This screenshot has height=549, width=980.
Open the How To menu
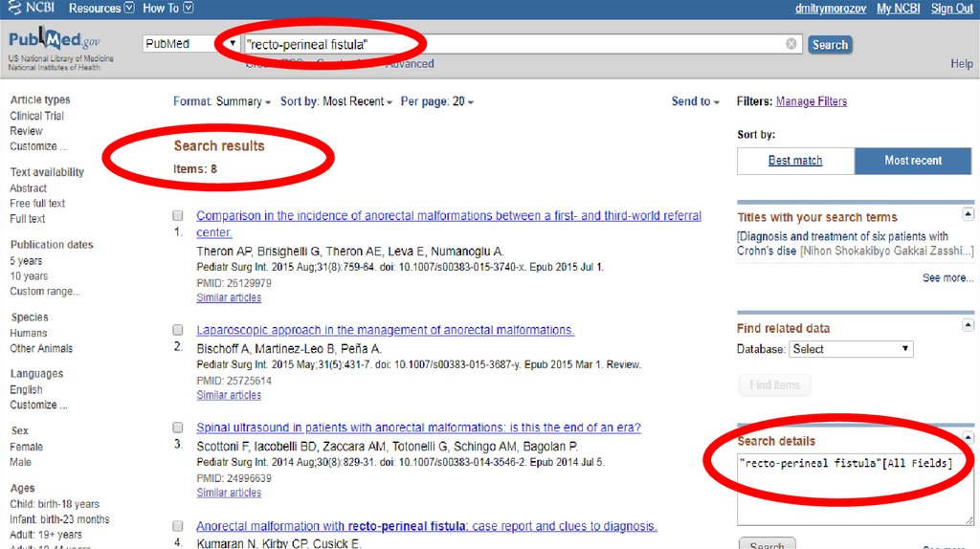tap(167, 9)
